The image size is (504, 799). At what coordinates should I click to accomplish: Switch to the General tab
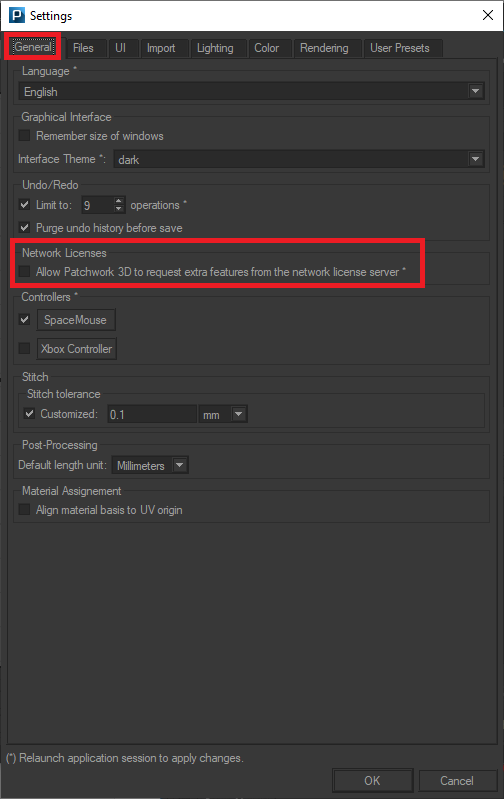pyautogui.click(x=33, y=47)
